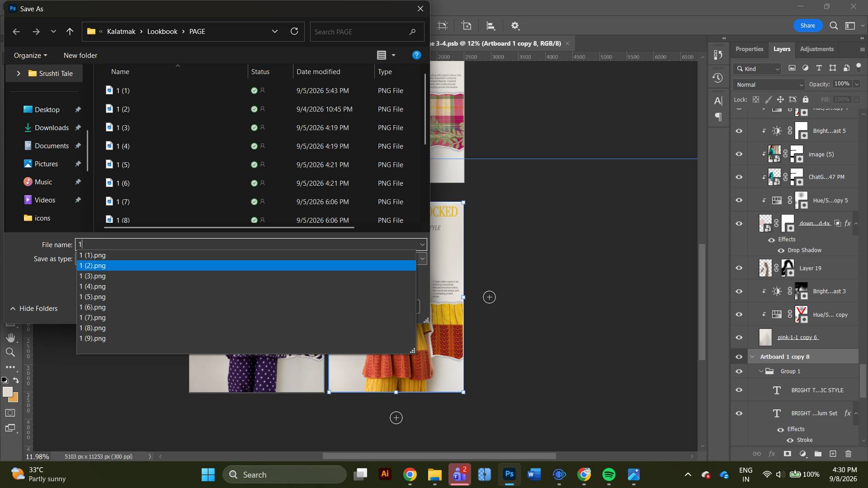Click the Share button
The image size is (868, 488).
pos(807,26)
